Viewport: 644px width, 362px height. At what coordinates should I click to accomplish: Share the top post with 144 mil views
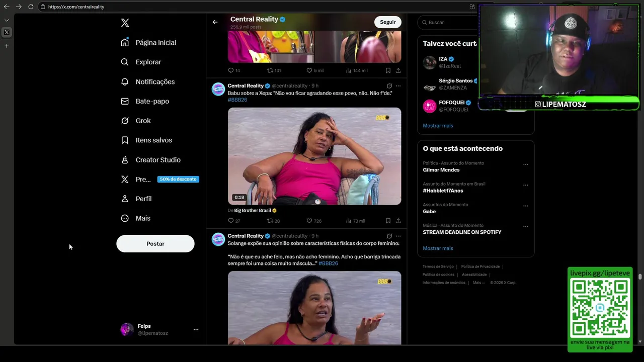point(398,70)
